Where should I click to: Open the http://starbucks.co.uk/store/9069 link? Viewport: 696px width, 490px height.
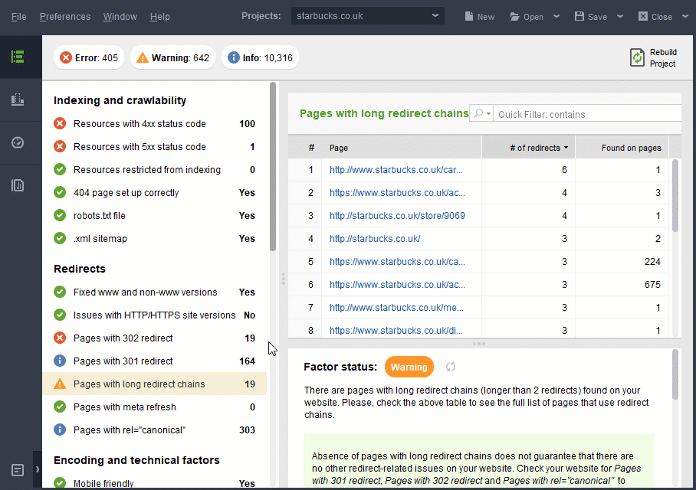click(x=397, y=216)
